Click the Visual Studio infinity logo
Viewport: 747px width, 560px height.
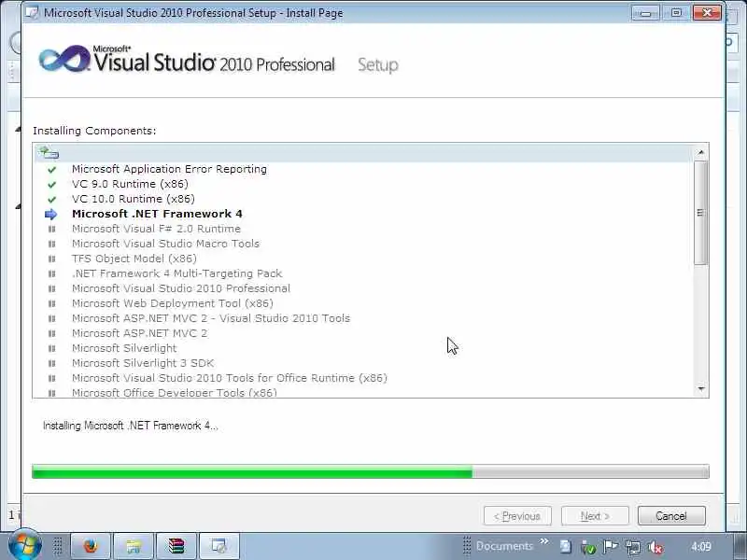(64, 59)
